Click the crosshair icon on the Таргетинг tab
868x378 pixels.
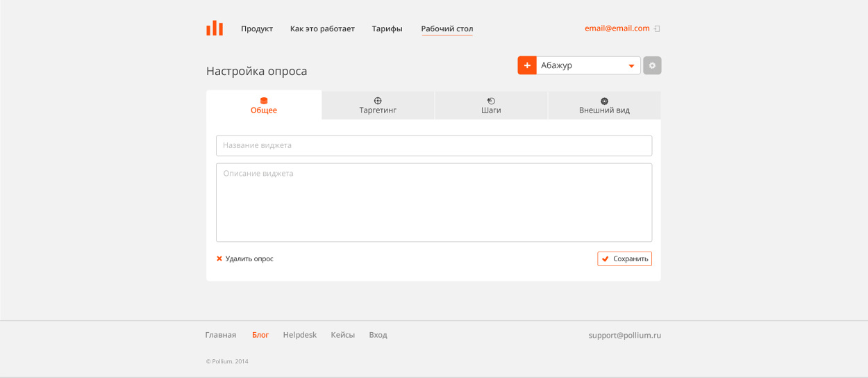[x=378, y=101]
